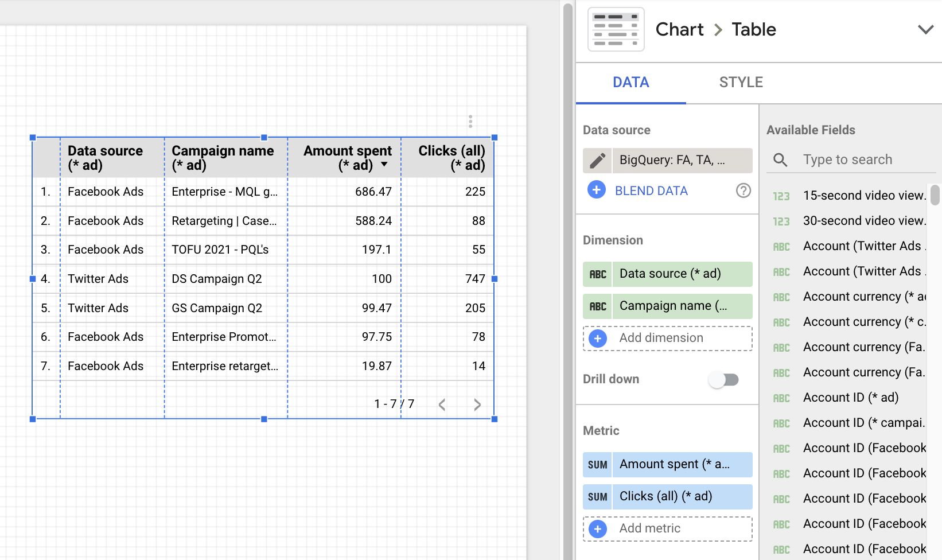This screenshot has width=942, height=560.
Task: Click the table chart type icon
Action: (616, 30)
